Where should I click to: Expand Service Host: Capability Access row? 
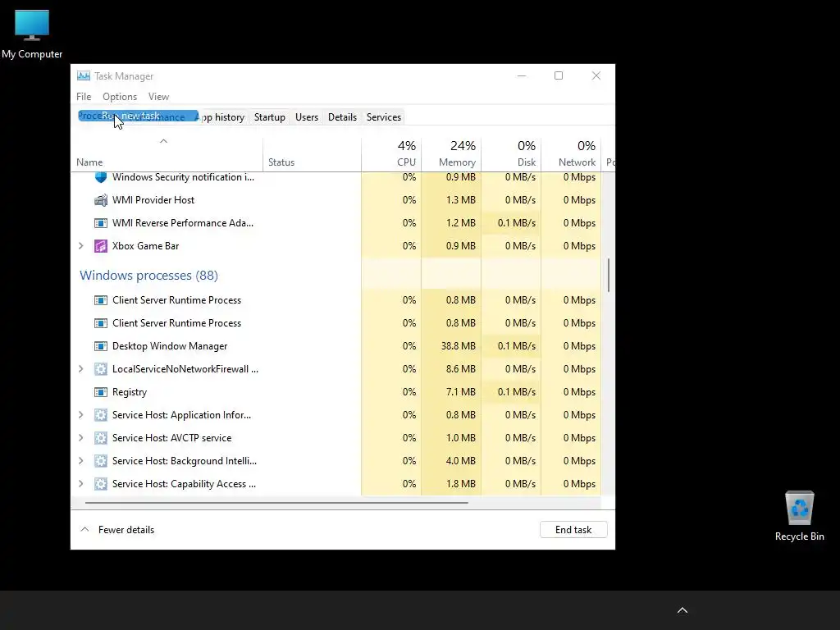(x=81, y=485)
